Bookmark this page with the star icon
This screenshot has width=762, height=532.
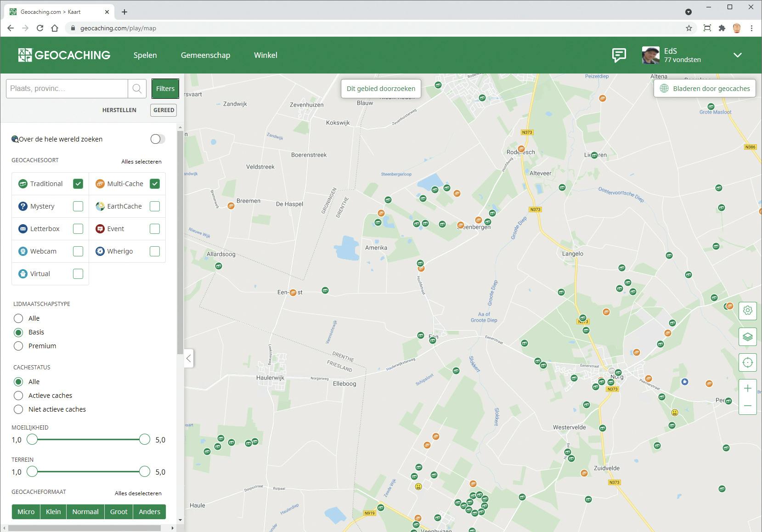click(x=689, y=28)
